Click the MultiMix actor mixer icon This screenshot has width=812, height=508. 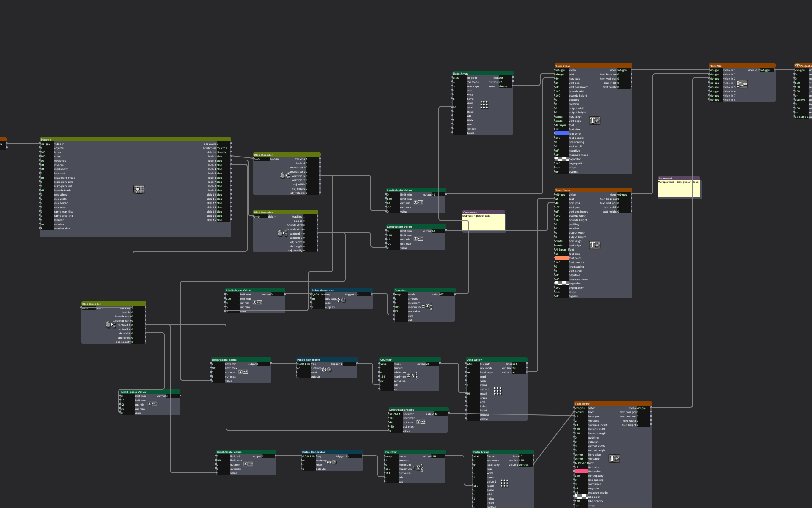[x=742, y=84]
